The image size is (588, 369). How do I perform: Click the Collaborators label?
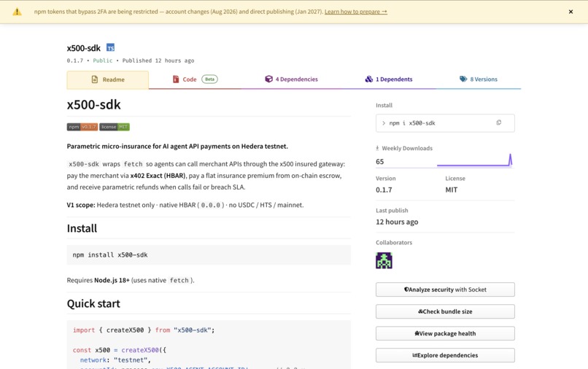click(x=394, y=243)
